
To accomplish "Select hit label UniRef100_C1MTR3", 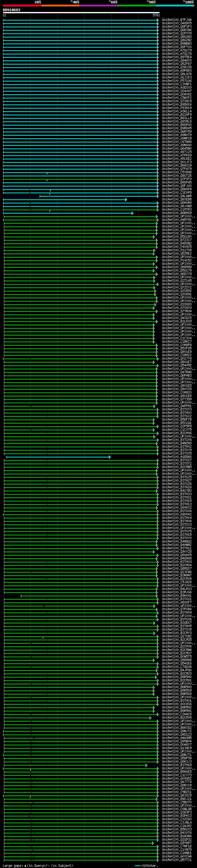I will [176, 210].
